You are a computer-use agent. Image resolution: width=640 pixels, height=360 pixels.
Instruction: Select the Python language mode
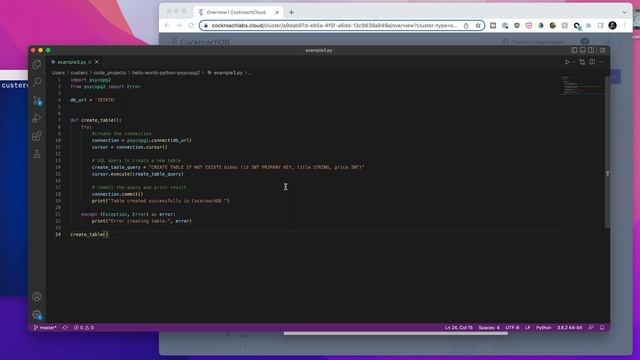pos(543,328)
